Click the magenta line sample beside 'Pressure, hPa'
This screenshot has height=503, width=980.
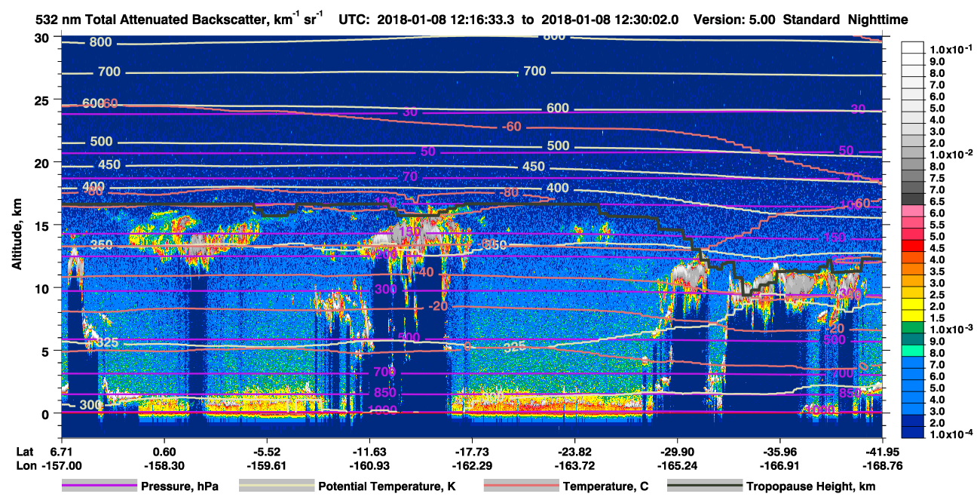tap(98, 486)
